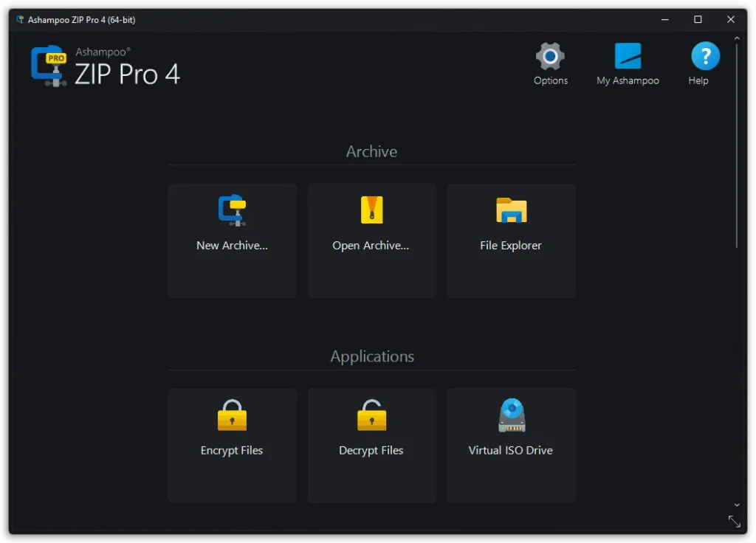
Task: Click the window title text Ashampoo ZIP Pro 4 (64-bit)
Action: click(81, 20)
